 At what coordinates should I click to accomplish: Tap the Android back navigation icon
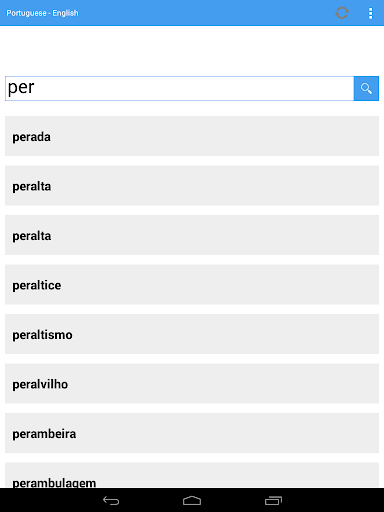tap(111, 500)
